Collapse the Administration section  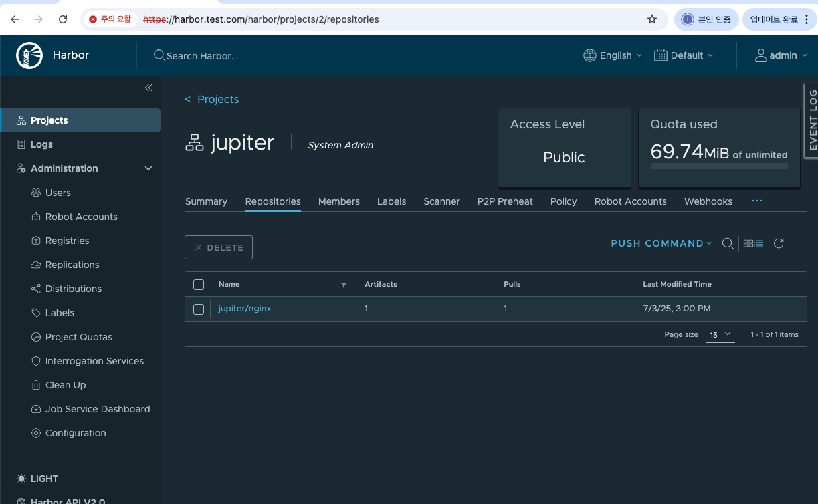click(x=148, y=168)
